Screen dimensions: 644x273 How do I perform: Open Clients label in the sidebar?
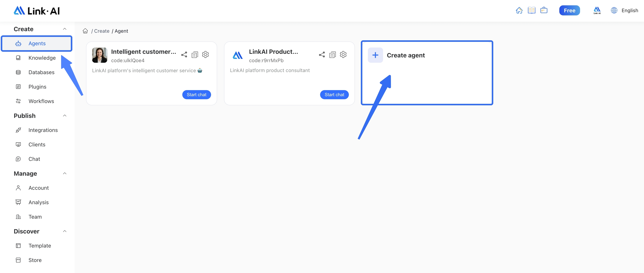[x=37, y=145]
